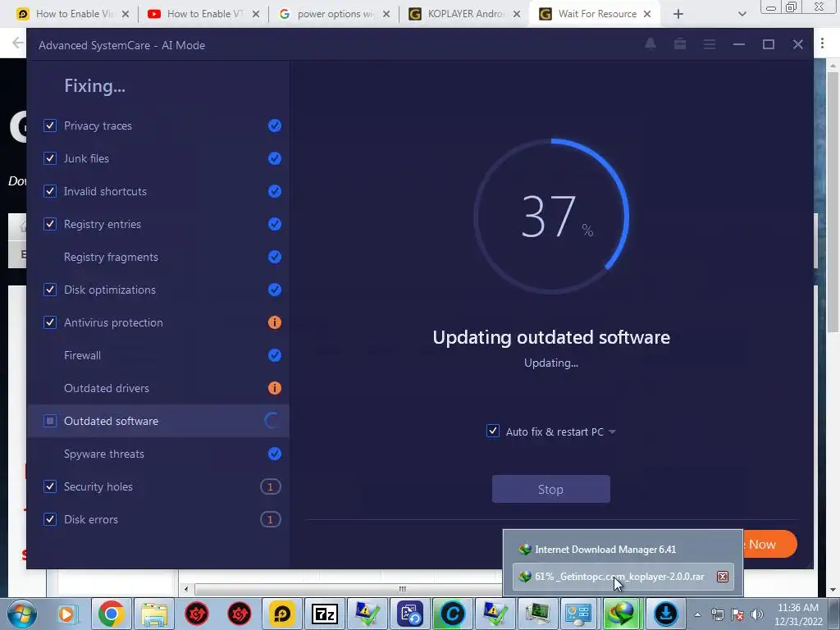The height and width of the screenshot is (630, 840).
Task: Click orange info icon beside Antivirus protection
Action: pos(274,322)
